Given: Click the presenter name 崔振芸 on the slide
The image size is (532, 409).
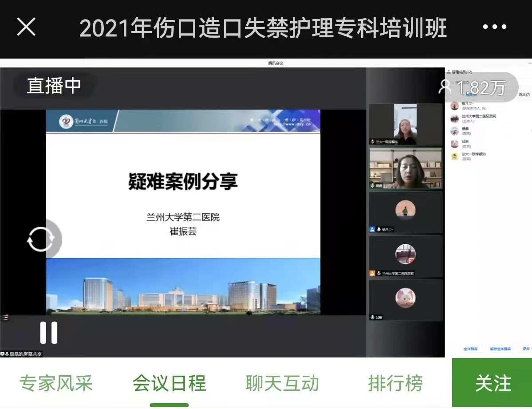Looking at the screenshot, I should 183,231.
